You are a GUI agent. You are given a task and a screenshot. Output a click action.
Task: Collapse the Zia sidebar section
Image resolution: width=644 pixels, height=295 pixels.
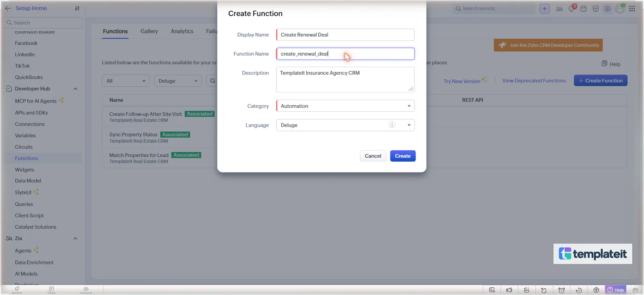[x=75, y=238]
